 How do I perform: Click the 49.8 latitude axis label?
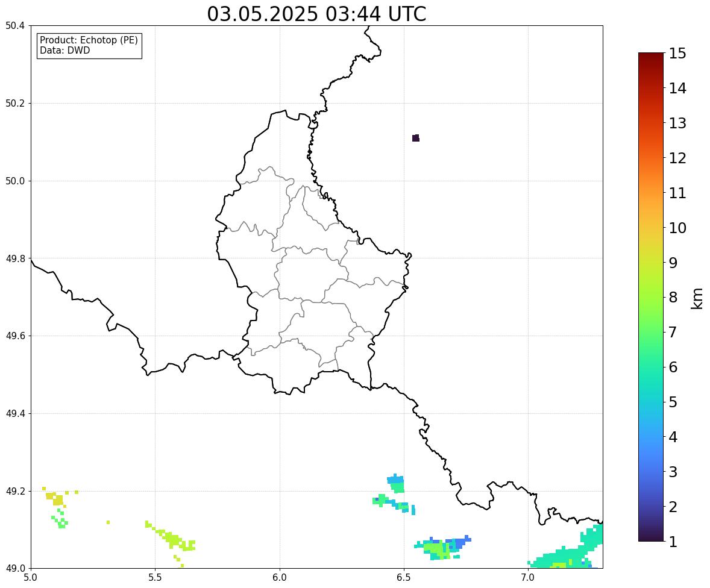point(15,258)
